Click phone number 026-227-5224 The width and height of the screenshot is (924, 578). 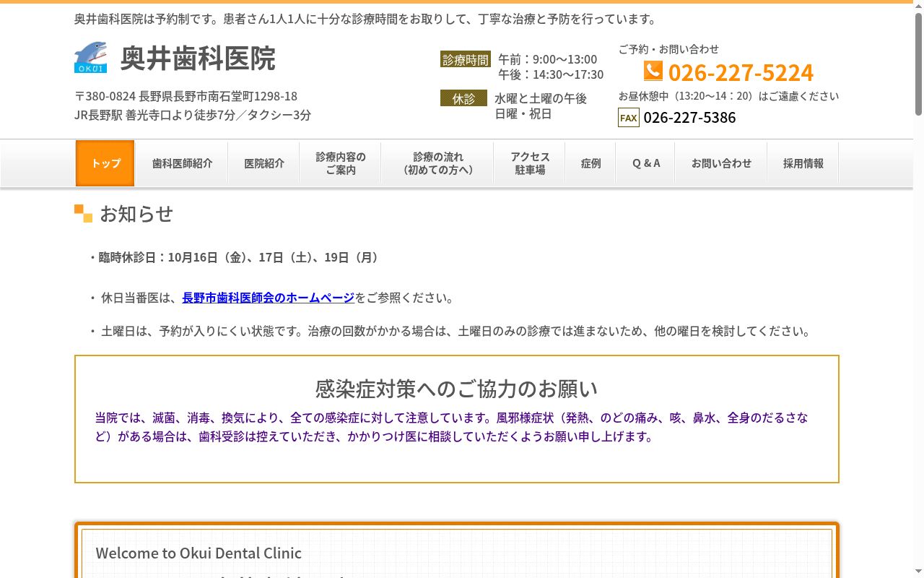741,72
